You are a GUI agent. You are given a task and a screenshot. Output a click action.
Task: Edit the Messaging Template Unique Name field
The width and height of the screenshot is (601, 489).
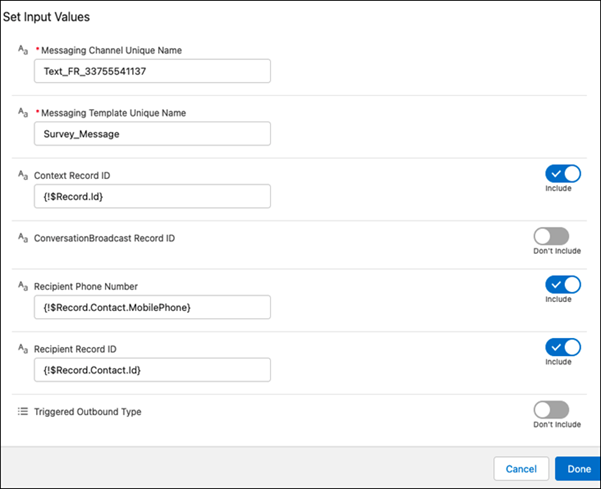152,133
